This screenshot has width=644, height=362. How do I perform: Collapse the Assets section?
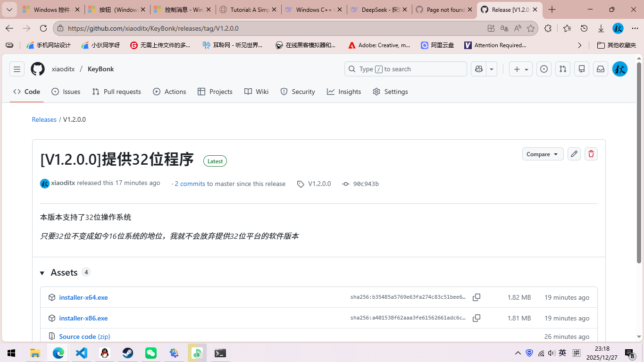[42, 272]
